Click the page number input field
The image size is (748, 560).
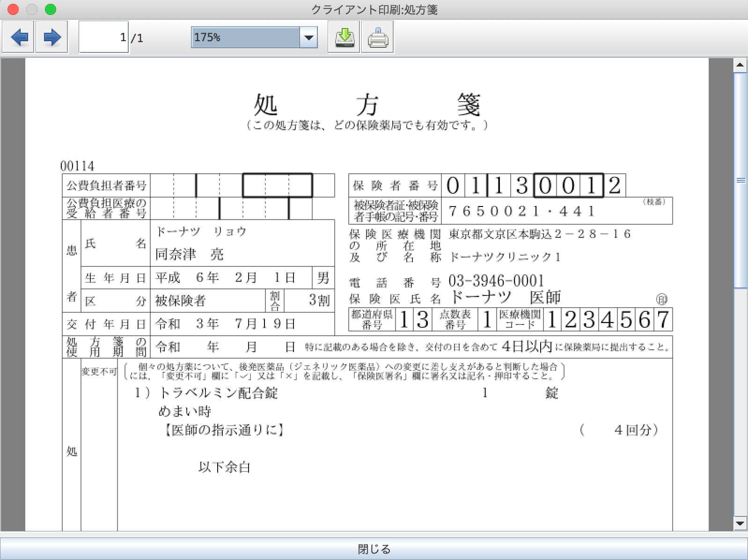pos(103,37)
